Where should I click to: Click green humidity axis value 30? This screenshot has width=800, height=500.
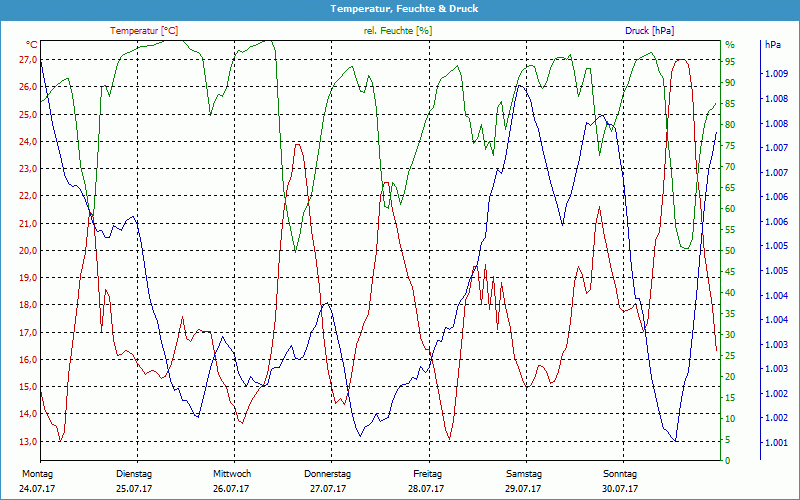click(730, 335)
